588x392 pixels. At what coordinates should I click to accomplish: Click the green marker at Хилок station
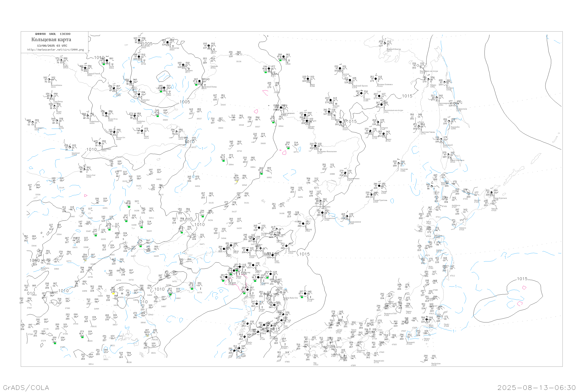[104, 64]
